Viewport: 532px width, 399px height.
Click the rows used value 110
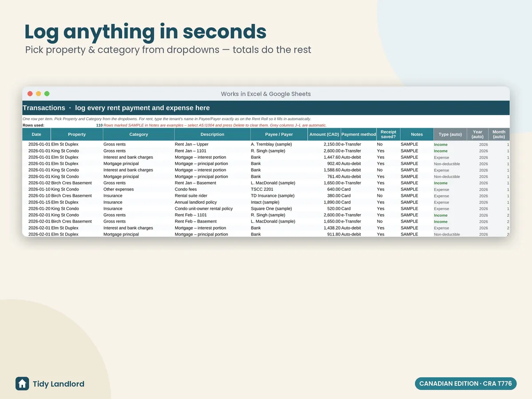(x=99, y=125)
